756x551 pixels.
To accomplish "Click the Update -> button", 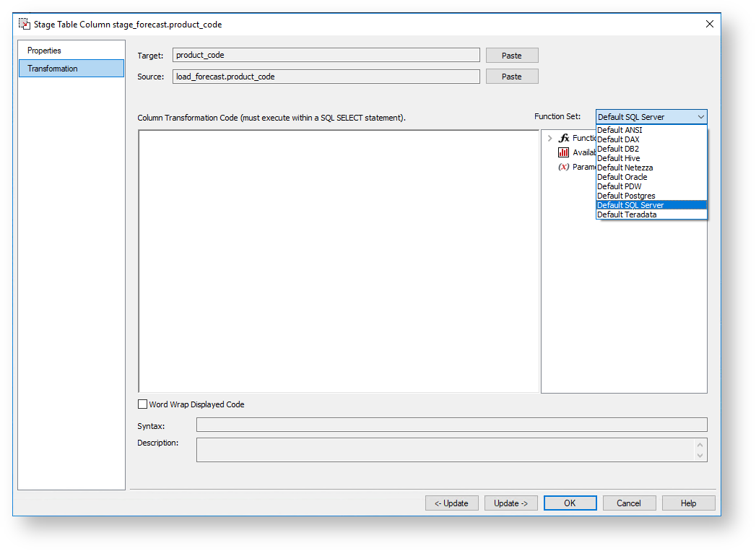I will 510,503.
